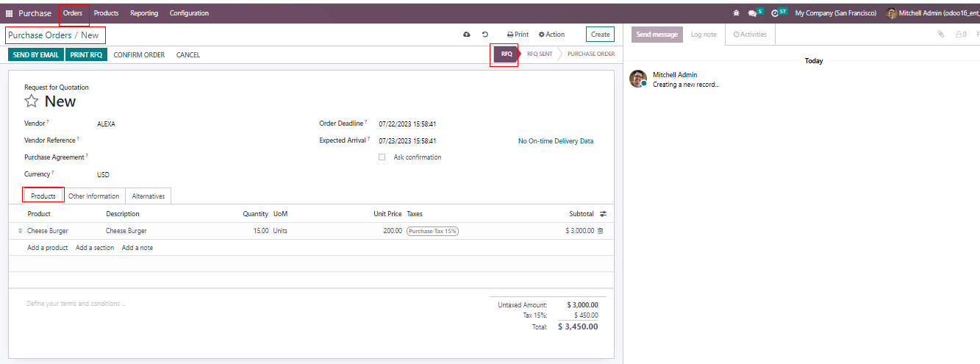Open the activities clock icon
The width and height of the screenshot is (980, 364).
(775, 13)
